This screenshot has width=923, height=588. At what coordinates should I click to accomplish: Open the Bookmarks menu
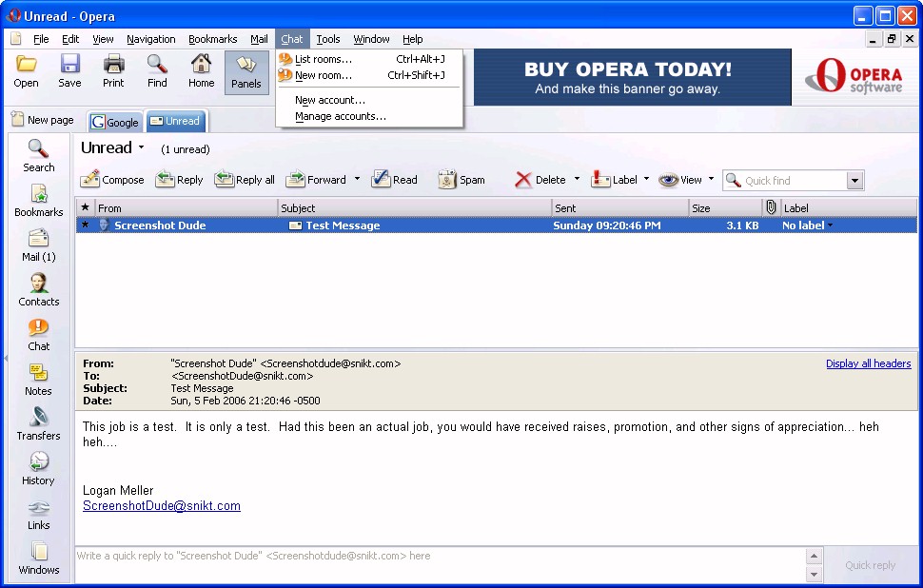tap(212, 39)
